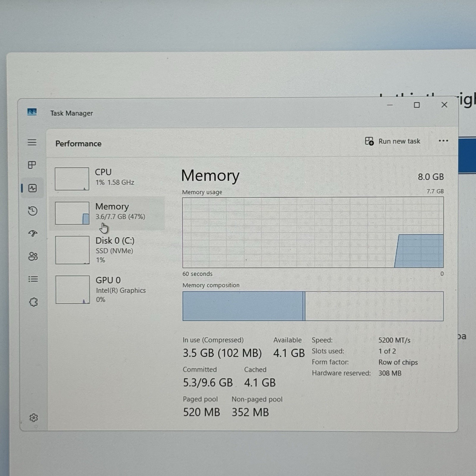
Task: Open the hamburger navigation menu
Action: click(x=32, y=142)
